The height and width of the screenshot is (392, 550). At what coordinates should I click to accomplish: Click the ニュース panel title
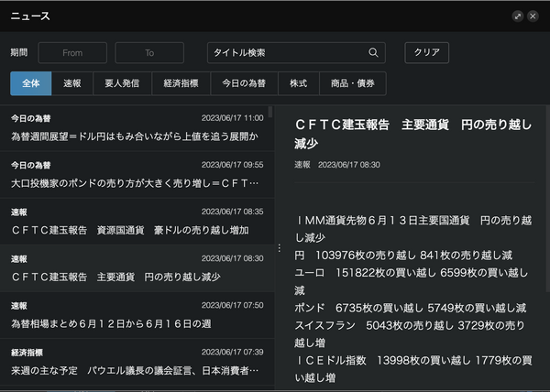tap(30, 16)
